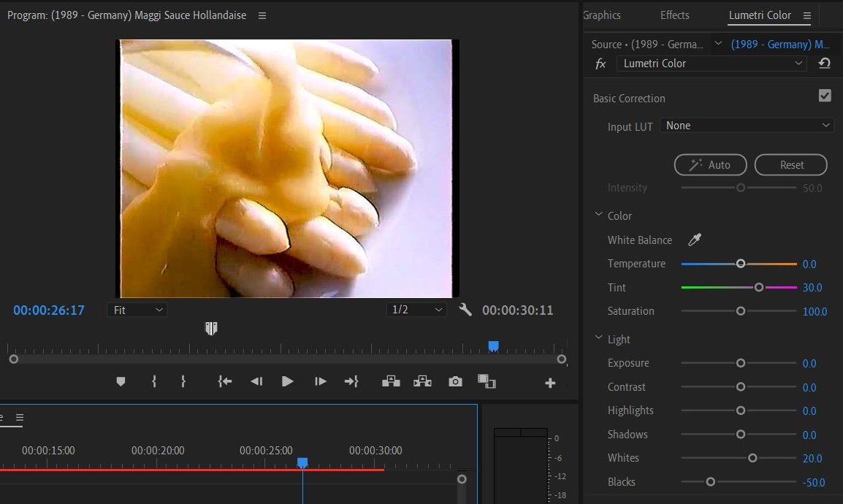Image resolution: width=843 pixels, height=504 pixels.
Task: Play the program monitor video
Action: (288, 381)
